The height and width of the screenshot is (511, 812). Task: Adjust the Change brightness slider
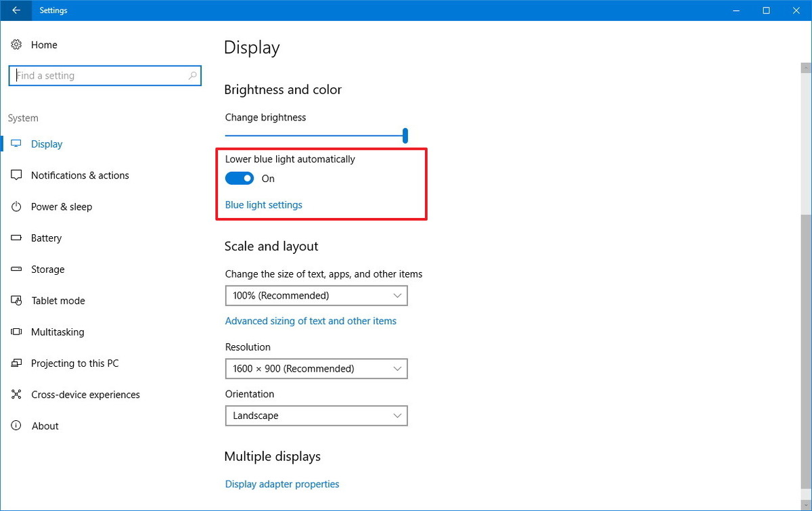pyautogui.click(x=405, y=135)
